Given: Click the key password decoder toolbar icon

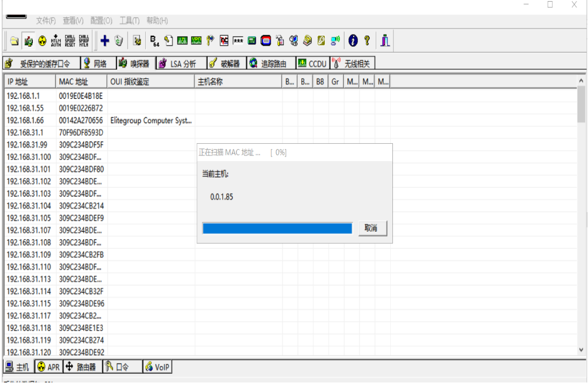Looking at the screenshot, I should (210, 40).
